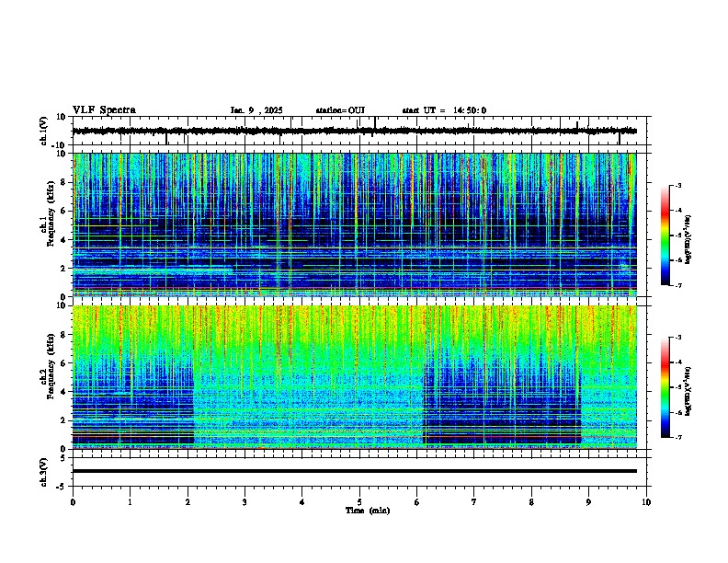Click the ch.1 spectrogram color scale bar
The width and height of the screenshot is (728, 563).
[665, 236]
